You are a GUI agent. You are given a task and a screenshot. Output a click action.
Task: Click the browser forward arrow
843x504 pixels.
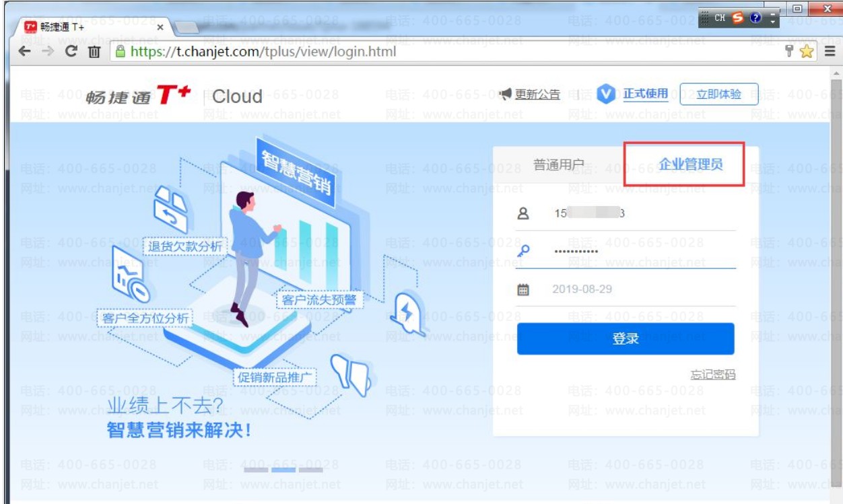[x=48, y=52]
